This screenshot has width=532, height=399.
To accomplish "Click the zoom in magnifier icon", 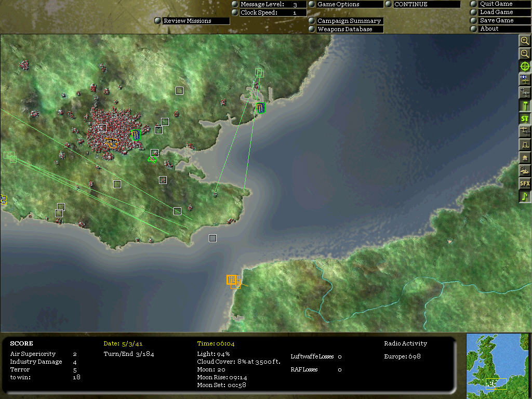I will (525, 41).
